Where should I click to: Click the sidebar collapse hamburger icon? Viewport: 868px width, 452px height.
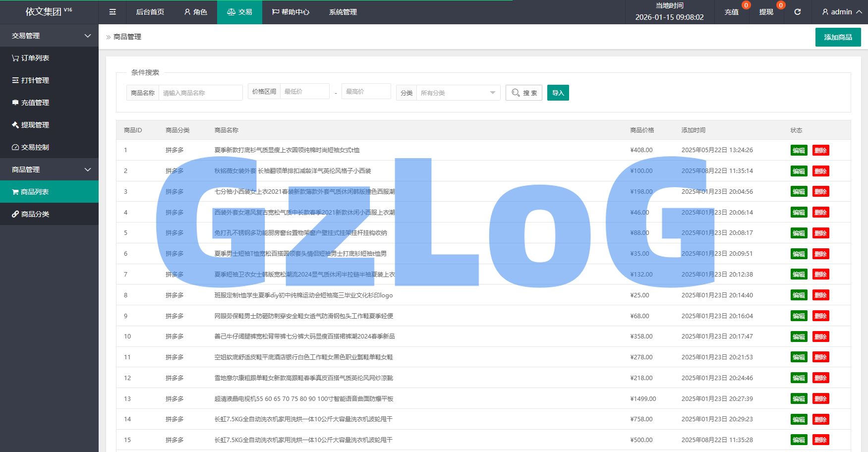tap(113, 12)
